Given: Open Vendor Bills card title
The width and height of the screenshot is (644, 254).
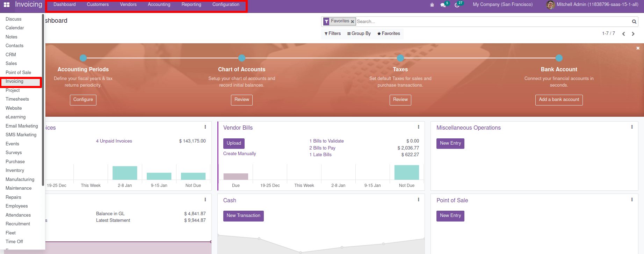Looking at the screenshot, I should (238, 128).
